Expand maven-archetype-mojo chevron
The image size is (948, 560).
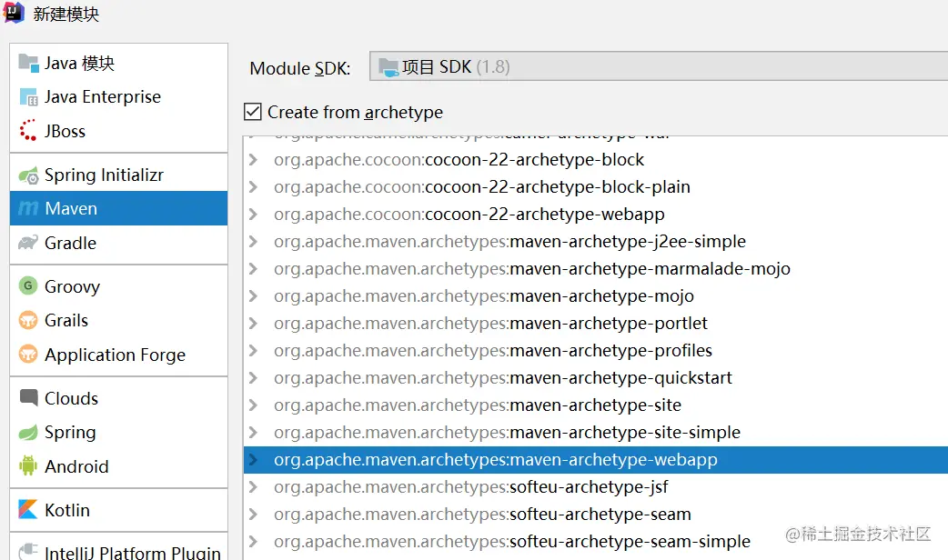253,296
